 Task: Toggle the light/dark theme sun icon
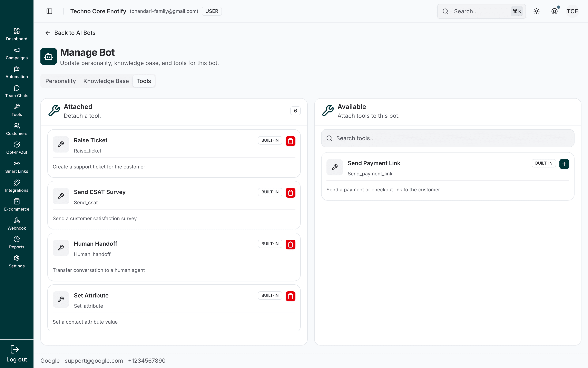tap(537, 11)
